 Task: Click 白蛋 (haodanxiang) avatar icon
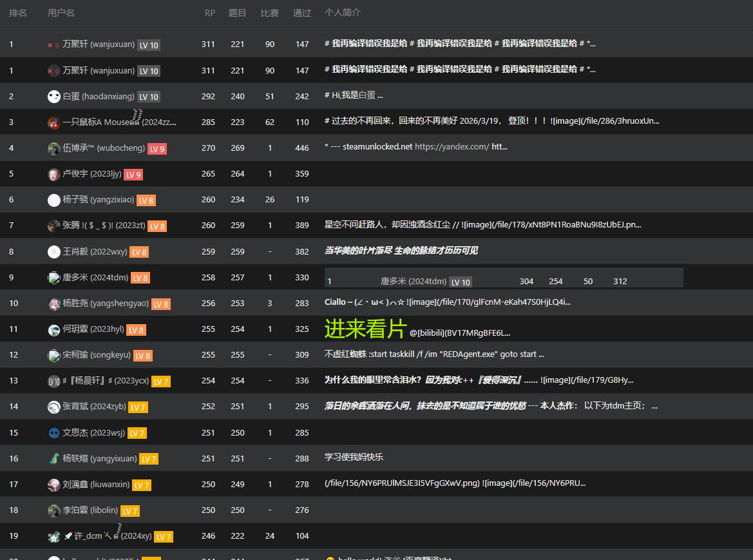54,97
